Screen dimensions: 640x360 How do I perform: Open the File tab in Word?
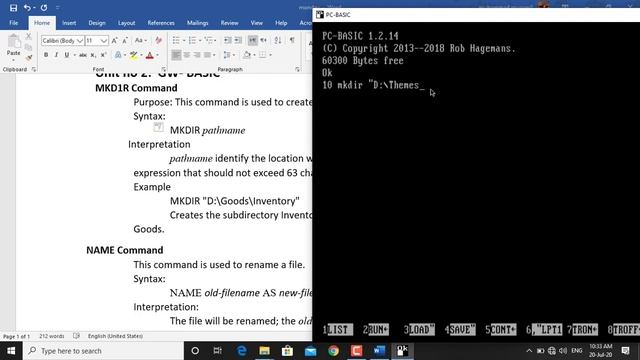tap(13, 23)
